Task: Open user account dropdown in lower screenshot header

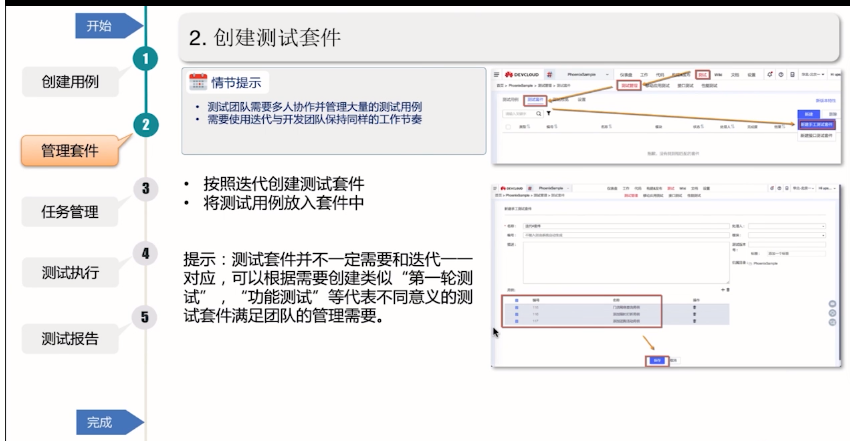Action: click(828, 189)
